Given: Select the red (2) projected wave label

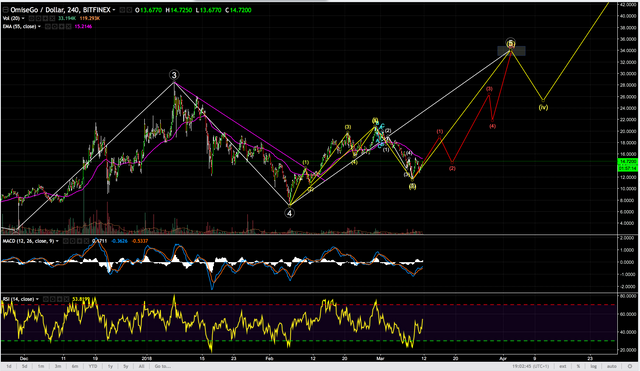Looking at the screenshot, I should tap(452, 168).
